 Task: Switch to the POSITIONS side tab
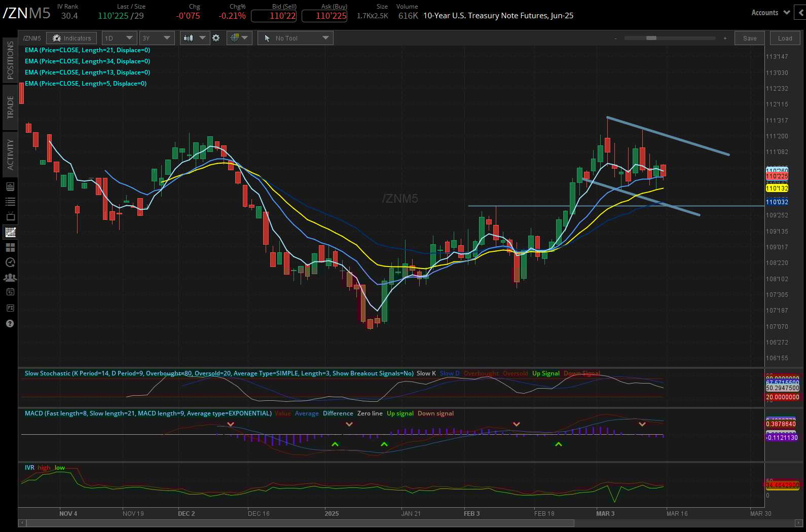(x=10, y=60)
